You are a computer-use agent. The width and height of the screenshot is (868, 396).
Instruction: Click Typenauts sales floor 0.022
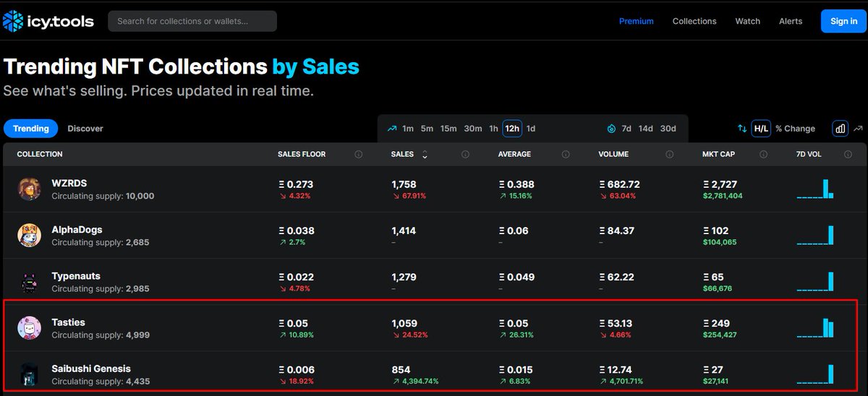tap(297, 277)
